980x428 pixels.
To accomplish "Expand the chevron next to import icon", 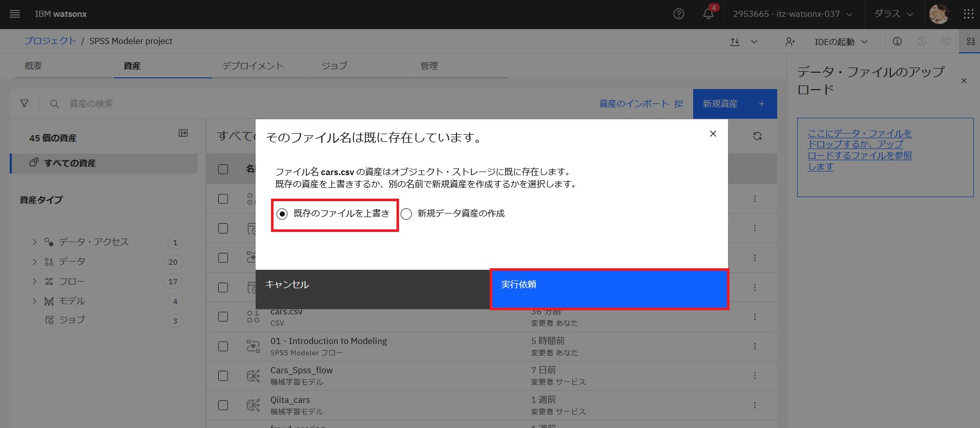I will click(x=754, y=41).
